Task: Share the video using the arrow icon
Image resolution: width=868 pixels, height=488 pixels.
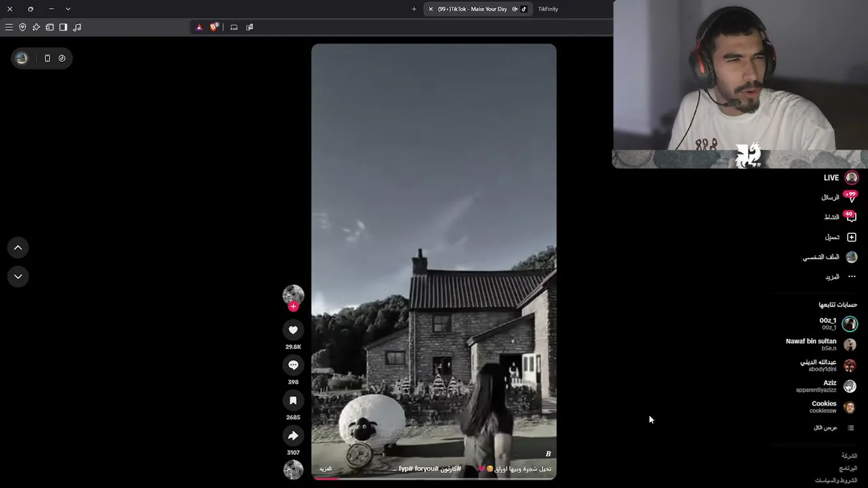Action: pyautogui.click(x=293, y=436)
